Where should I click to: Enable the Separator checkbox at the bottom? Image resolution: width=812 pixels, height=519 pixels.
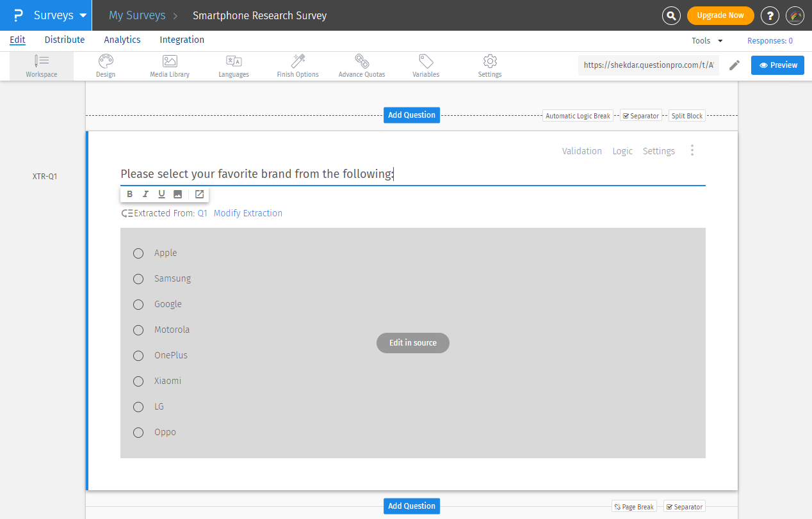pos(684,506)
